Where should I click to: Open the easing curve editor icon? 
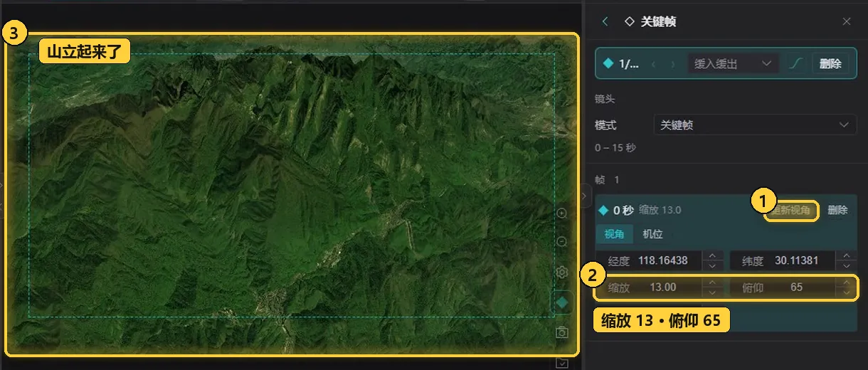coord(796,63)
